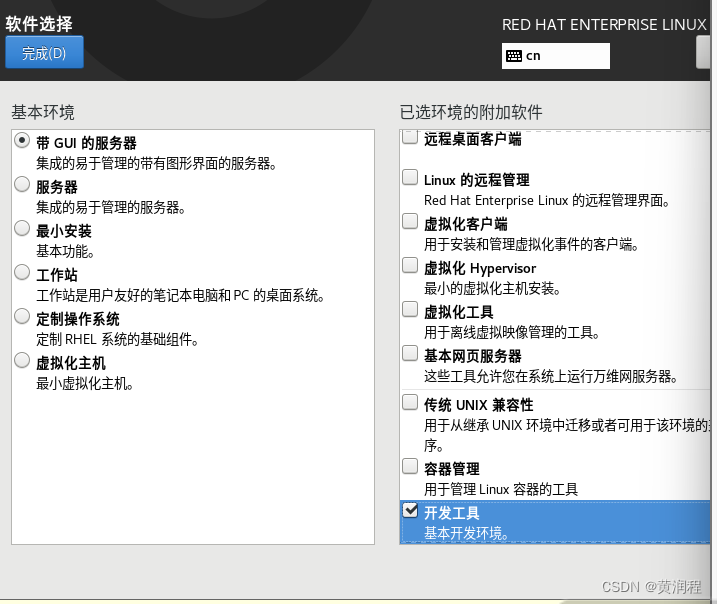Select the 带 GUI 的服务器 radio button
The height and width of the screenshot is (604, 717).
click(22, 140)
